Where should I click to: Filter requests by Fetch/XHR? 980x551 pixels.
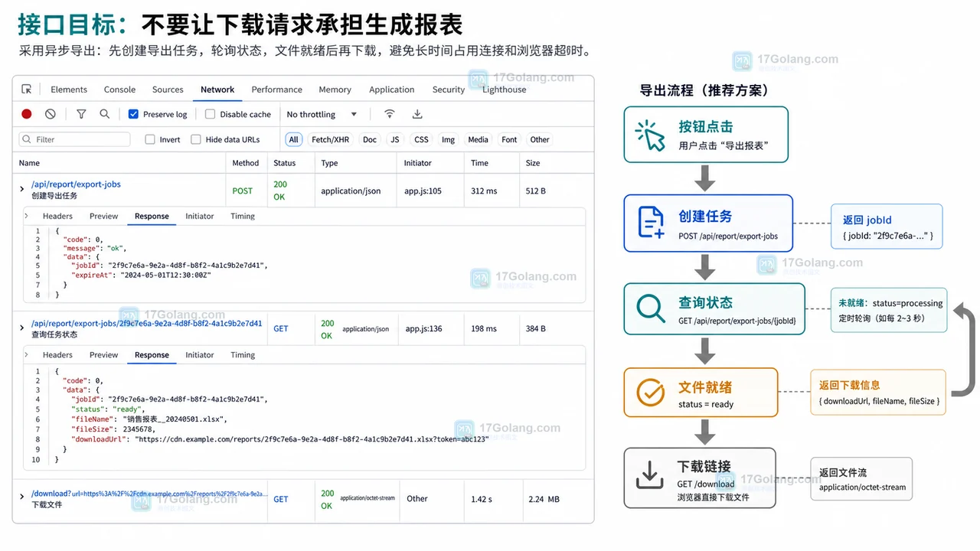pos(330,139)
